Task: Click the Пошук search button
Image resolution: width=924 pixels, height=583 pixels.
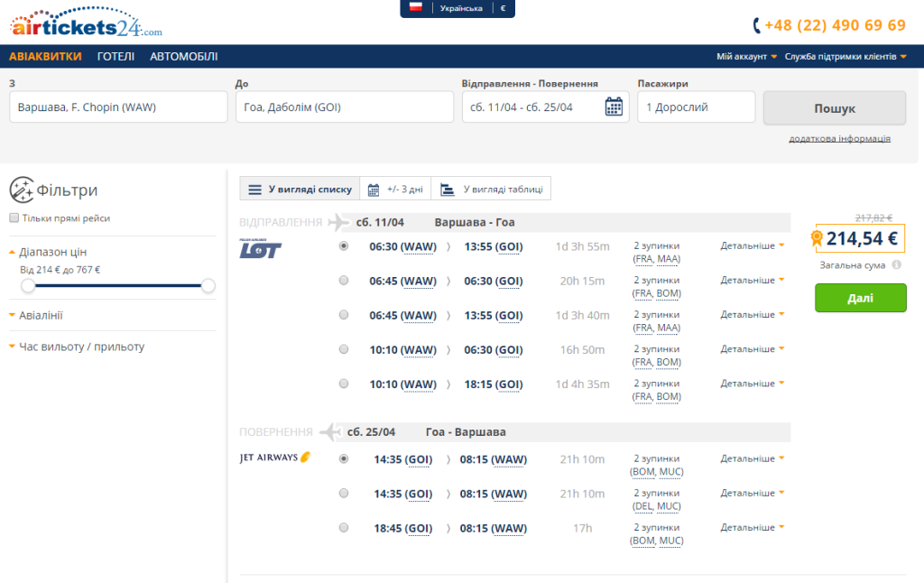Action: tap(835, 108)
